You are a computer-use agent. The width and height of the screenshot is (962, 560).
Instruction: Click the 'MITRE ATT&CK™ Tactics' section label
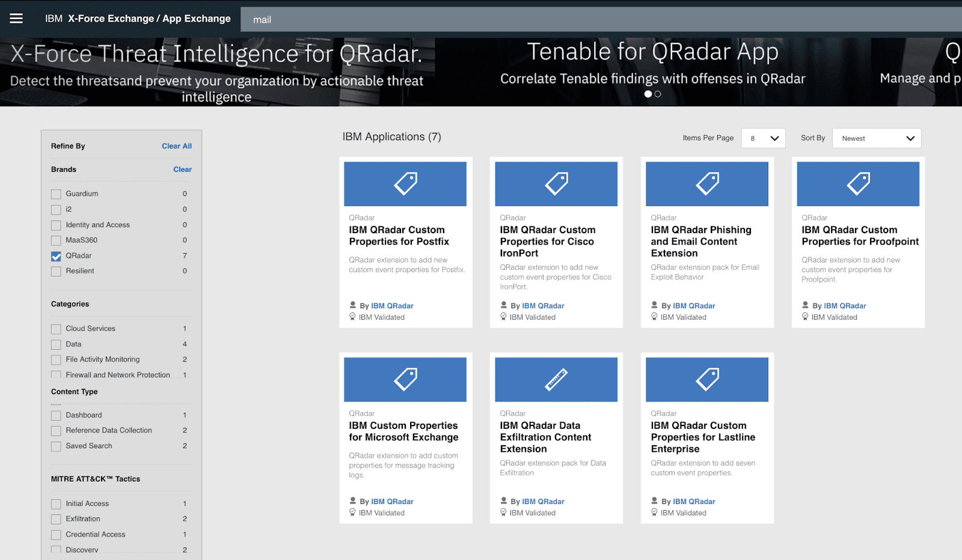tap(96, 479)
